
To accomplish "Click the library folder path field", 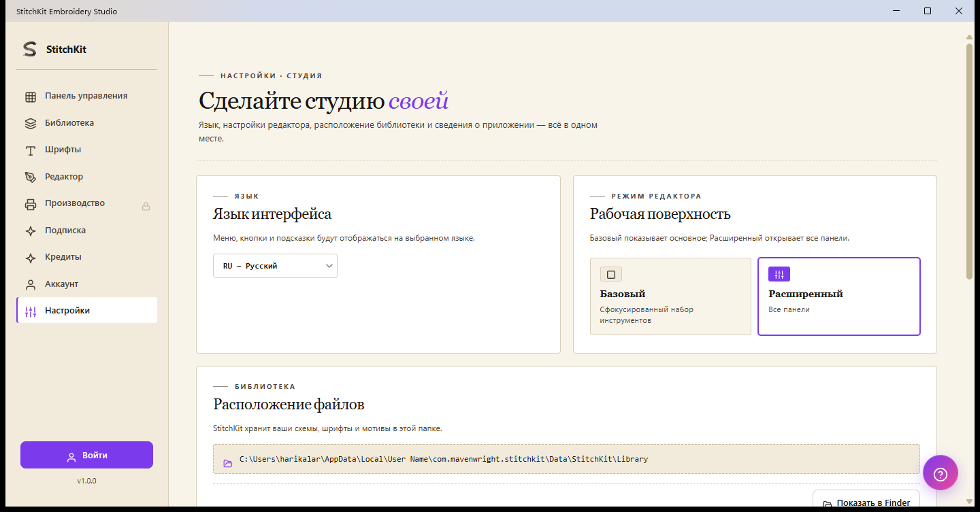I will click(x=566, y=459).
